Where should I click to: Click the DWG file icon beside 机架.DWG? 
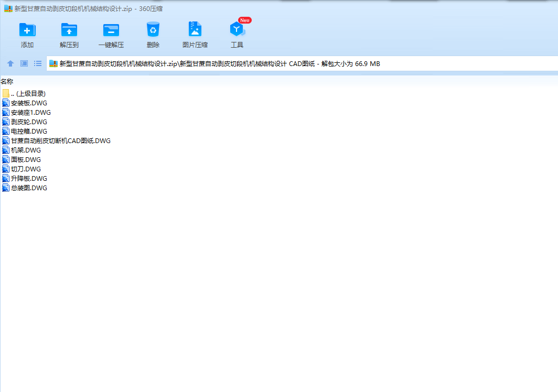point(6,150)
